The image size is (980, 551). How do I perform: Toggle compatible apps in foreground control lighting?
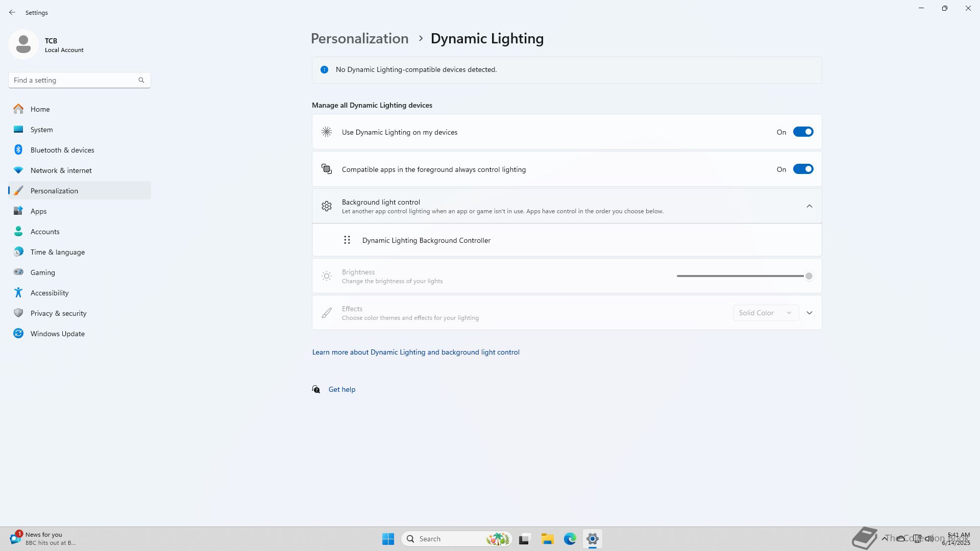tap(803, 169)
